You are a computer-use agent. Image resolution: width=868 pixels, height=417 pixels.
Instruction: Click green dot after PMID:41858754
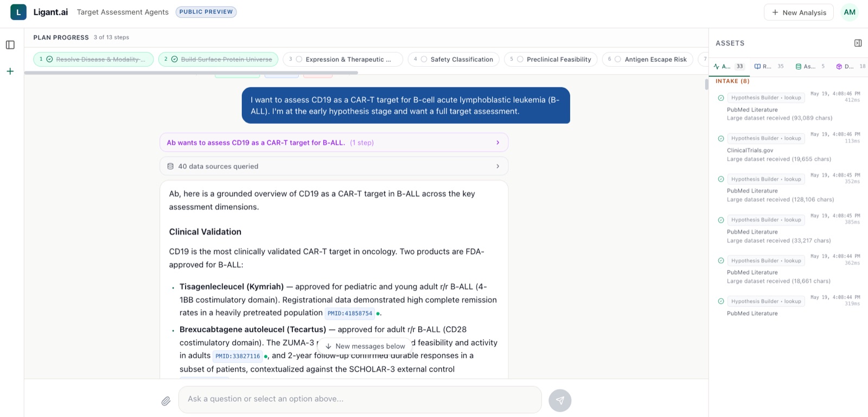click(x=378, y=313)
